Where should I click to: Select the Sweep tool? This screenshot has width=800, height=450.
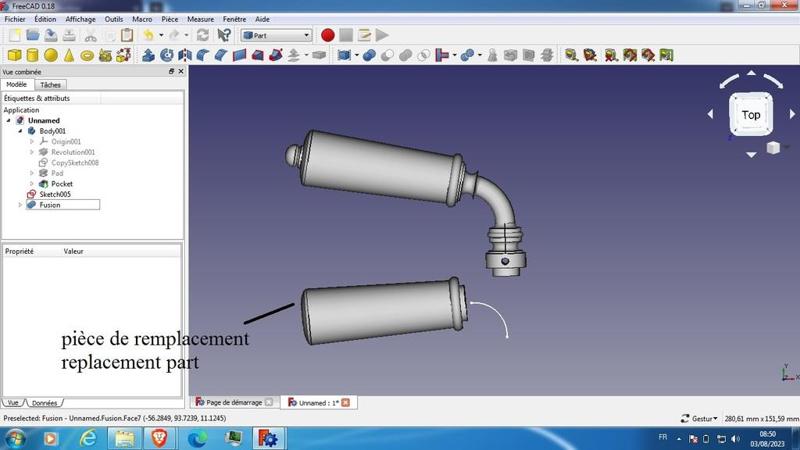pyautogui.click(x=276, y=55)
